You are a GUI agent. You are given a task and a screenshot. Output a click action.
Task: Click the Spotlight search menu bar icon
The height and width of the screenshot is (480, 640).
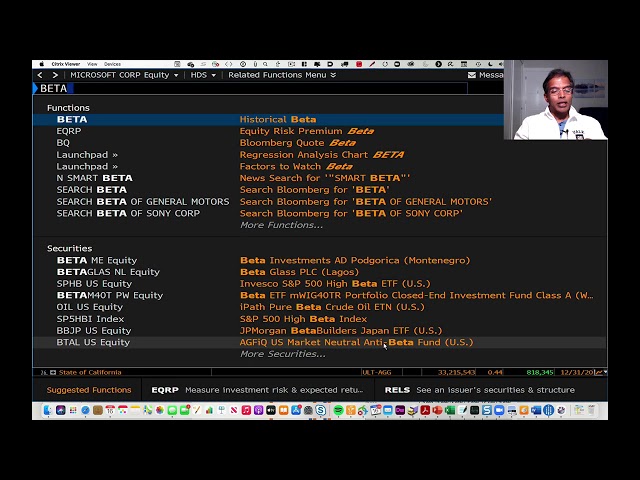coord(265,64)
